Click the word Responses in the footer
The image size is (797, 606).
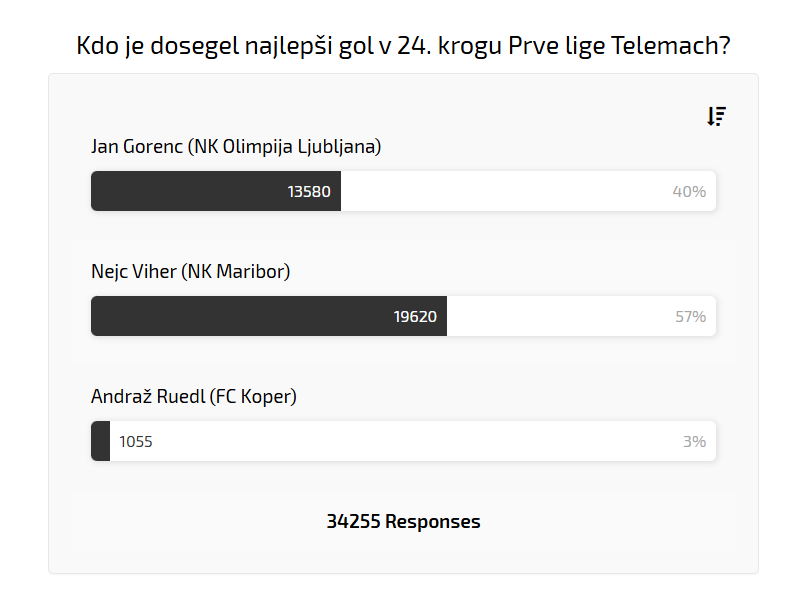coord(433,522)
